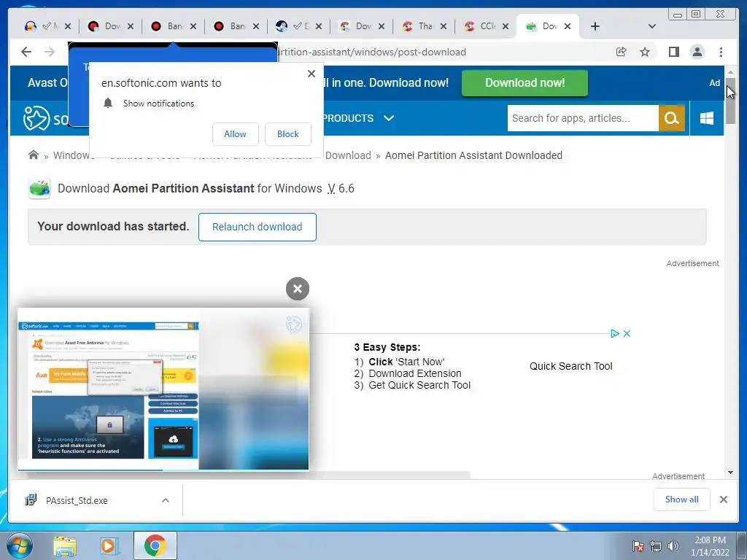
Task: Click the vertical scrollbar thumb
Action: point(730,101)
